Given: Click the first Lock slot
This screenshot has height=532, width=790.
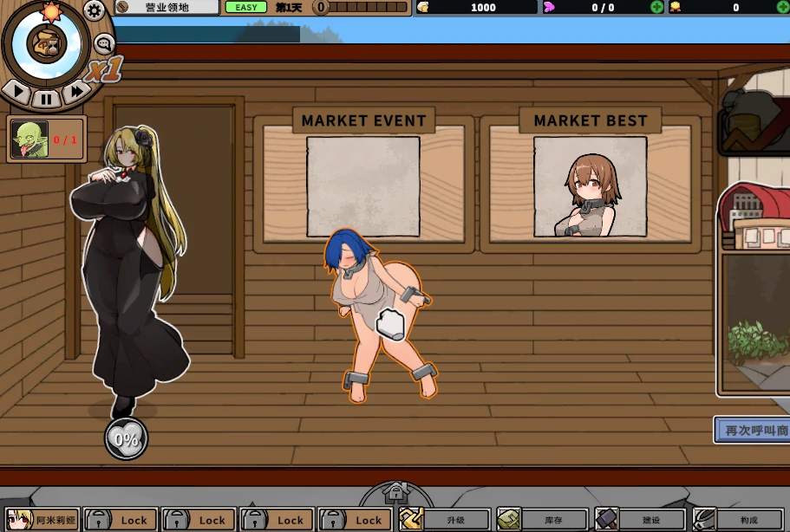Looking at the screenshot, I should (x=121, y=520).
